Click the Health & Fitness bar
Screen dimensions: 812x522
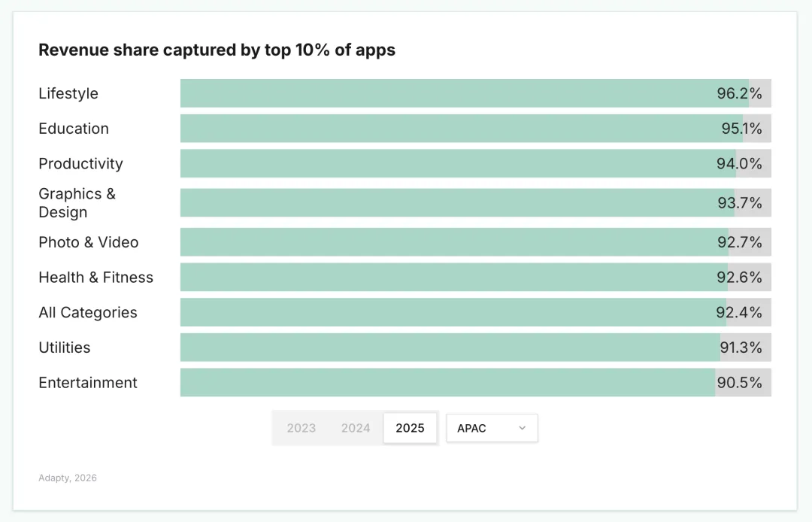(x=451, y=278)
